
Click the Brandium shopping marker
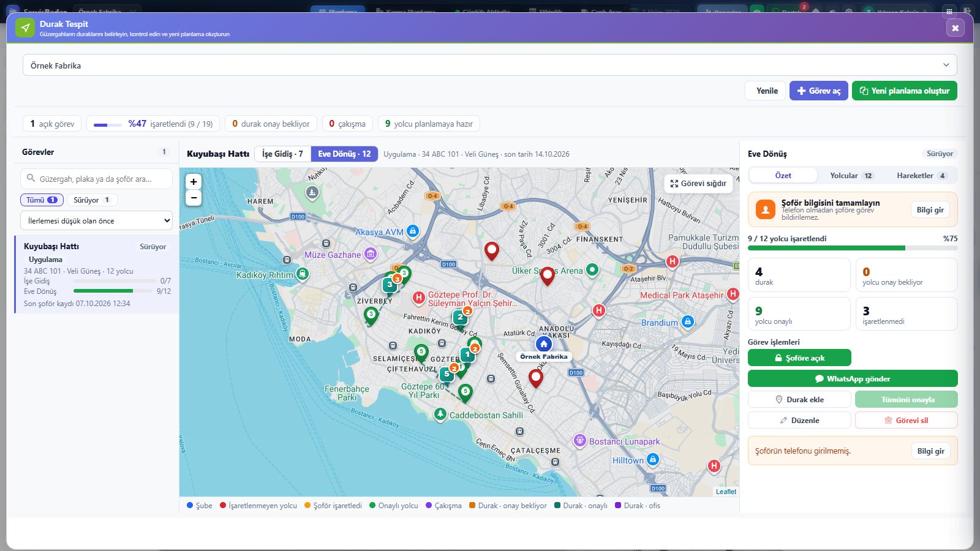point(688,322)
